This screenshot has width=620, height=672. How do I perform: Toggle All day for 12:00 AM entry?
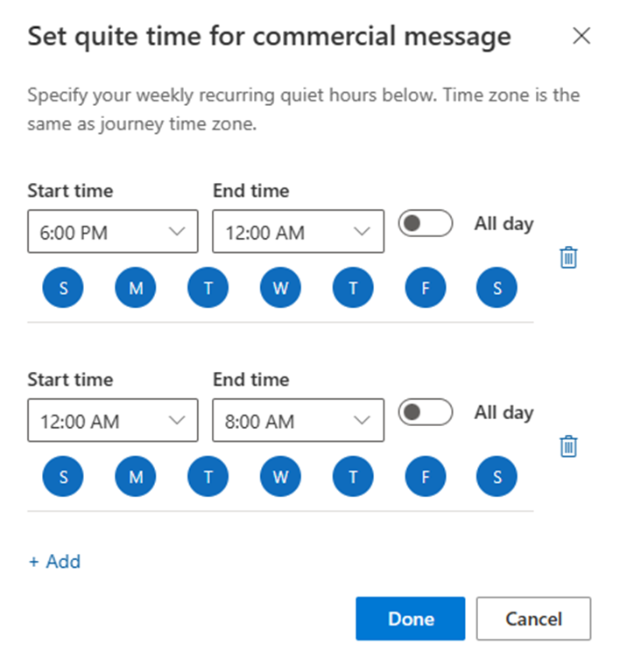pyautogui.click(x=425, y=412)
